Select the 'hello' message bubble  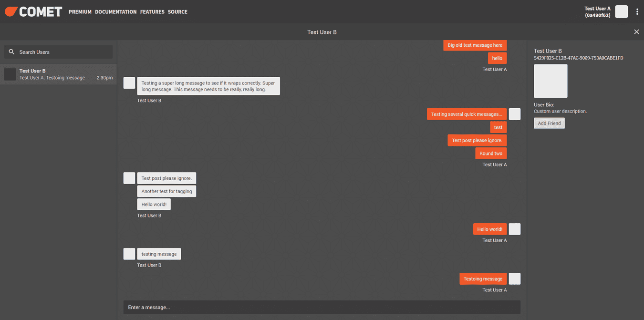click(498, 58)
